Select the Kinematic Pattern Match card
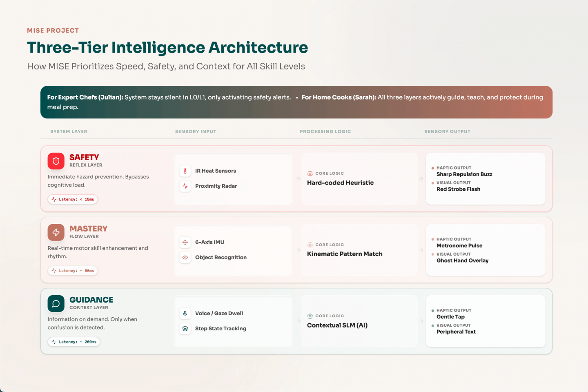This screenshot has height=392, width=588. [x=359, y=250]
